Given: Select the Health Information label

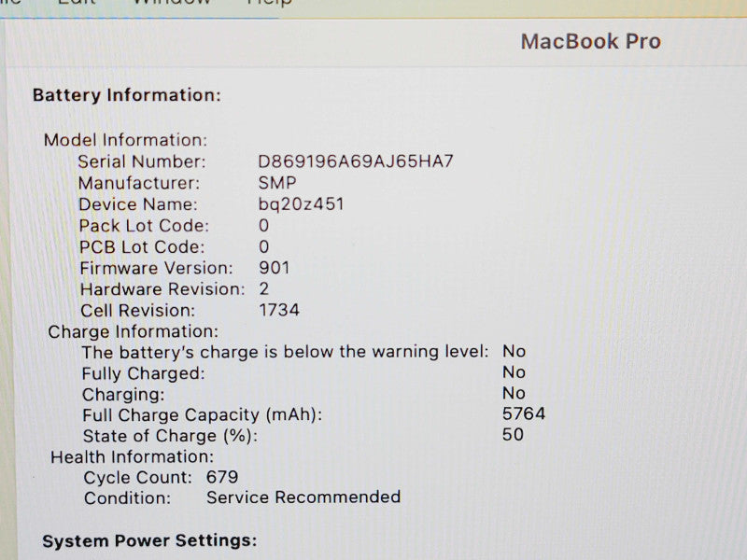Looking at the screenshot, I should pos(133,457).
